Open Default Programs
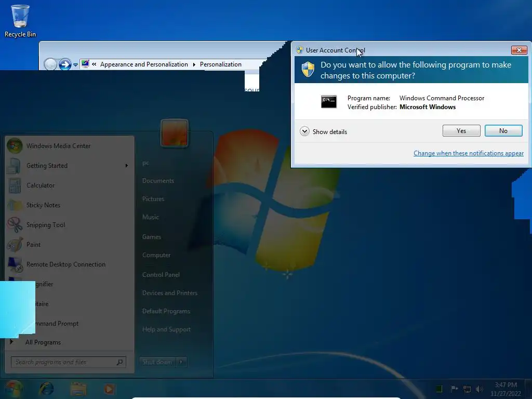Image resolution: width=532 pixels, height=399 pixels. tap(166, 311)
